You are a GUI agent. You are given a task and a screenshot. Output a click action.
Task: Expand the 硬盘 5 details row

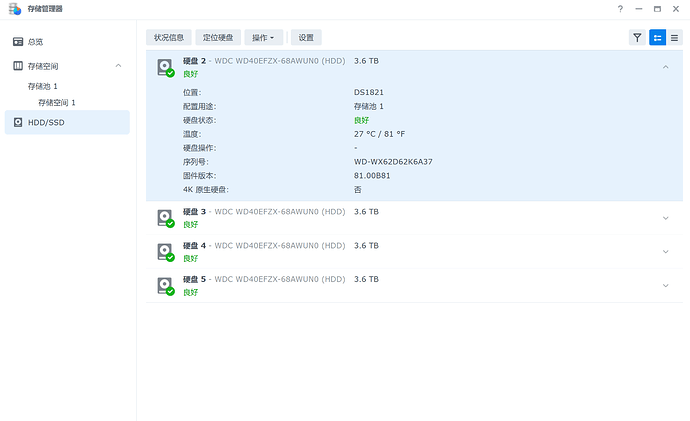tap(666, 285)
